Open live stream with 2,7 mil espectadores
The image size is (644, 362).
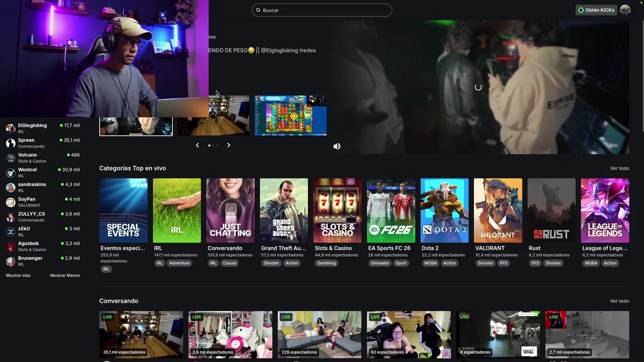587,334
